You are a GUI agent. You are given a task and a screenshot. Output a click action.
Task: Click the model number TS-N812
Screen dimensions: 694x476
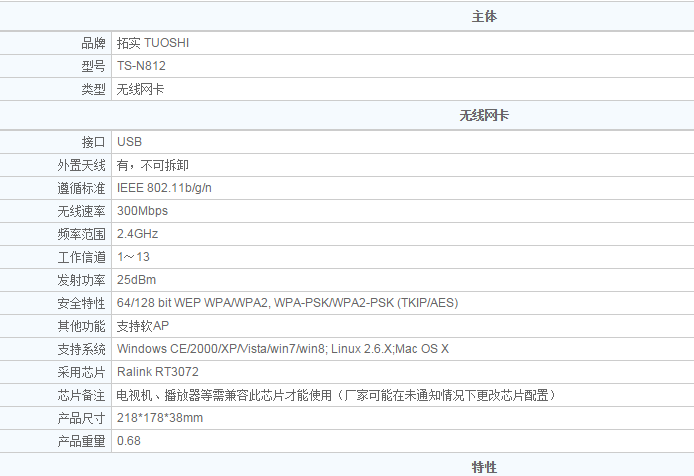pos(141,66)
